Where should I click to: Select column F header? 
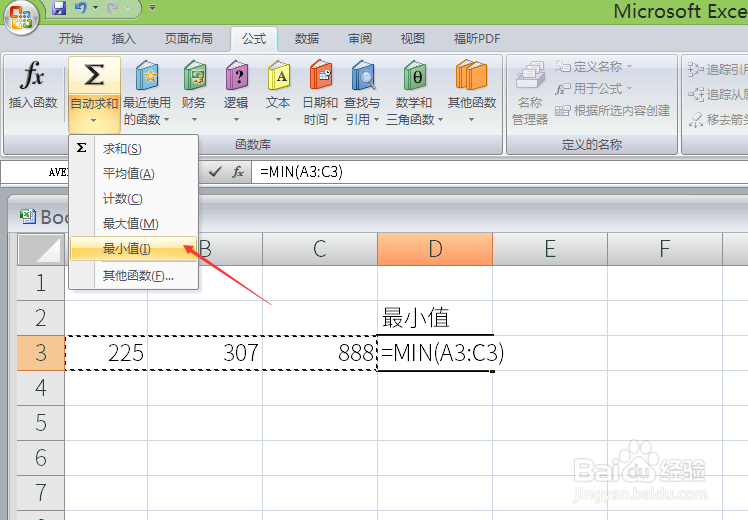(665, 249)
